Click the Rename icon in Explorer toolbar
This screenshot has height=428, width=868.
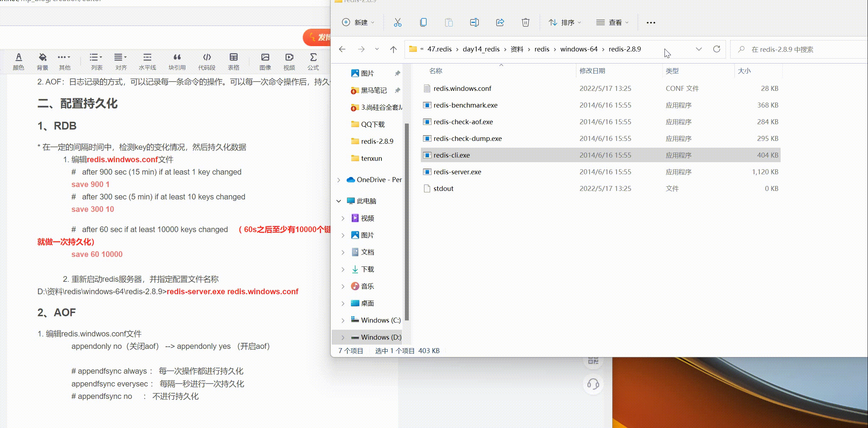pyautogui.click(x=474, y=22)
